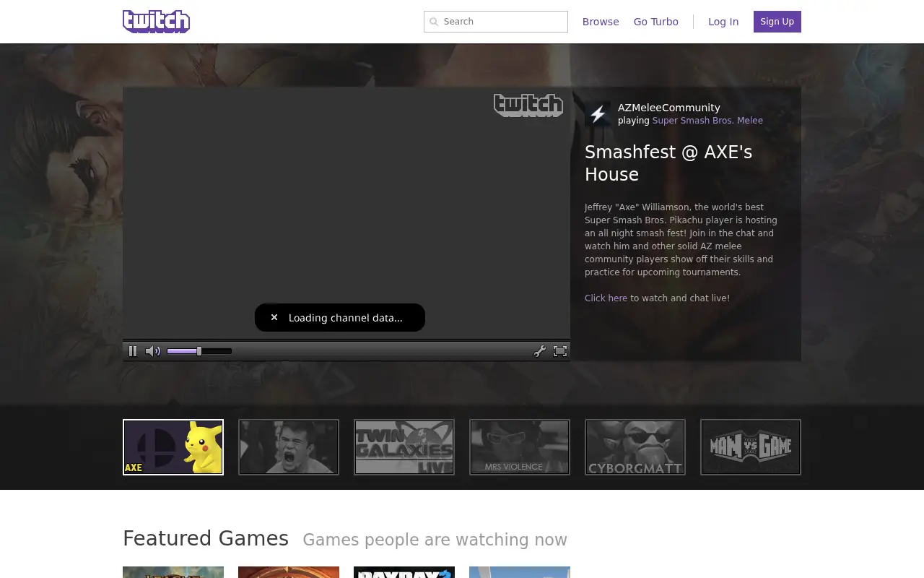The height and width of the screenshot is (578, 924).
Task: Open the AZMeleeCommunity channel name
Action: (669, 108)
